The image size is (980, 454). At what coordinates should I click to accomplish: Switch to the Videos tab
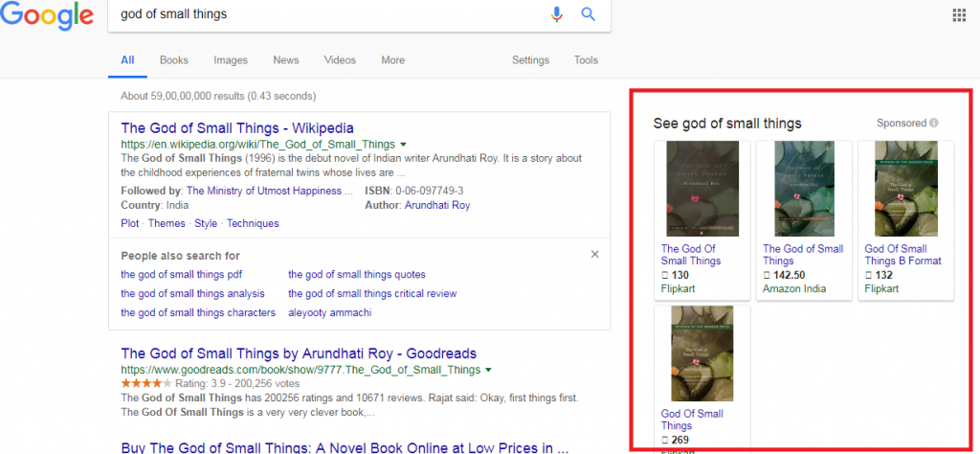(340, 60)
